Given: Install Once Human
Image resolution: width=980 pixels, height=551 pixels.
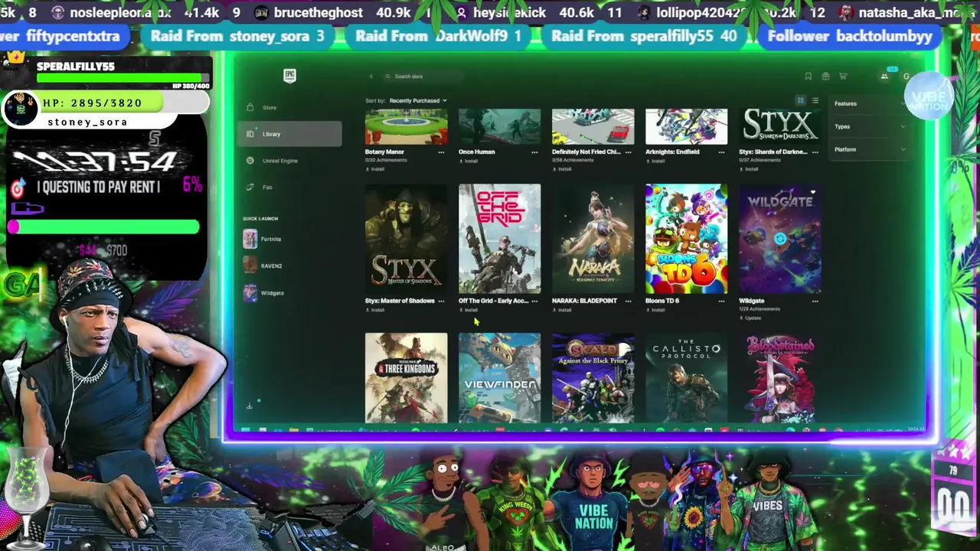Looking at the screenshot, I should pyautogui.click(x=467, y=161).
